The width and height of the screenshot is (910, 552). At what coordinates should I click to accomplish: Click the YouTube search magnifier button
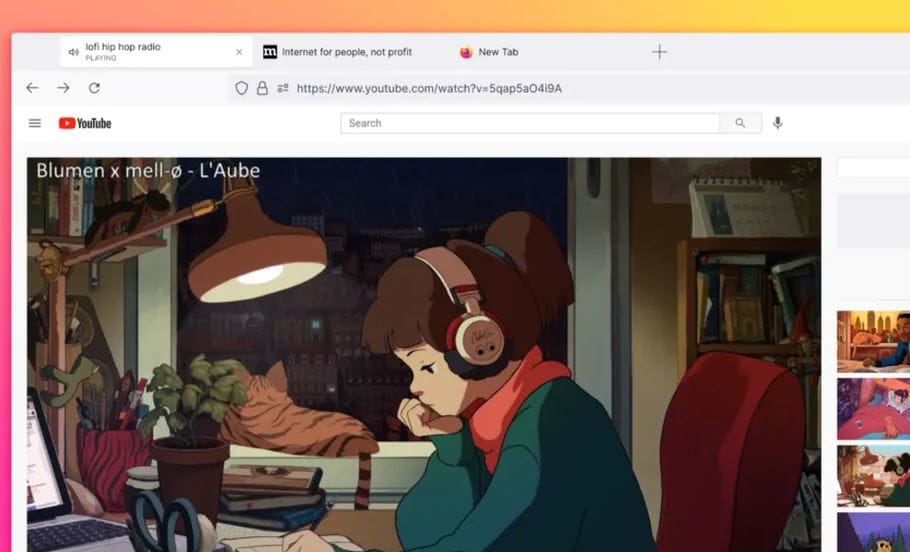[741, 123]
